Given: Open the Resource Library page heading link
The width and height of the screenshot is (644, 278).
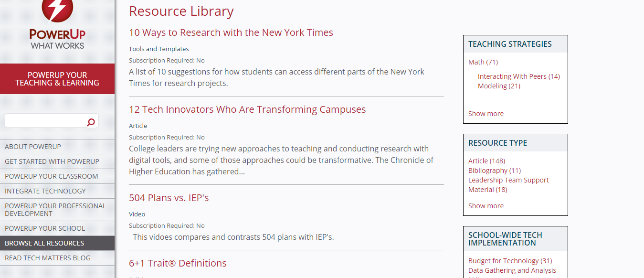Looking at the screenshot, I should [181, 11].
